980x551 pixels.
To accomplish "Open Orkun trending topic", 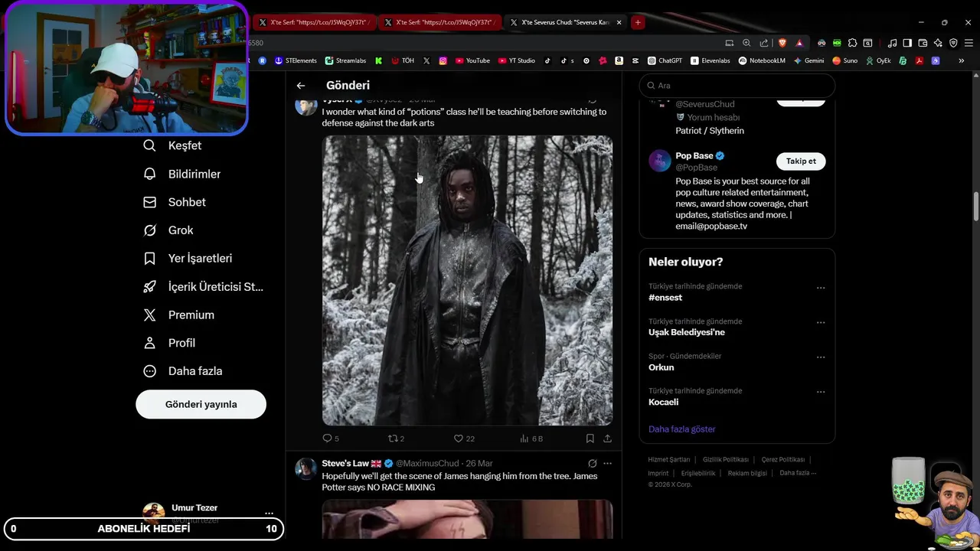I will pos(661,367).
